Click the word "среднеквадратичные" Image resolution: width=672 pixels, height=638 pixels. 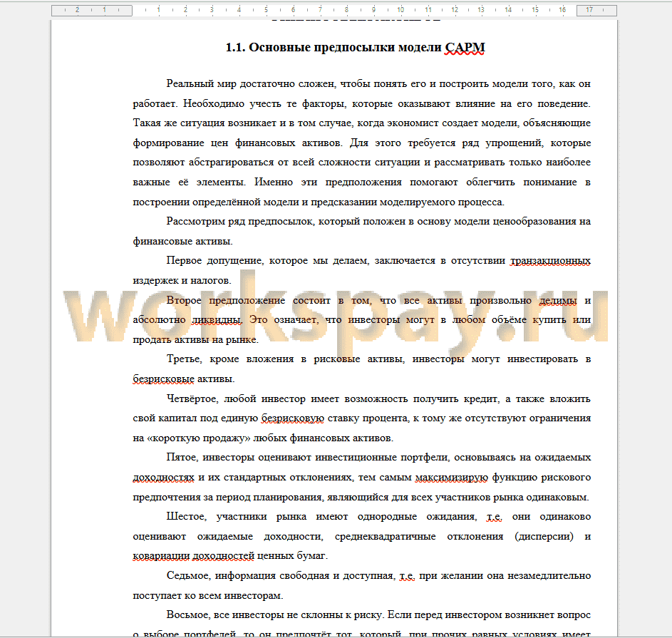[386, 536]
